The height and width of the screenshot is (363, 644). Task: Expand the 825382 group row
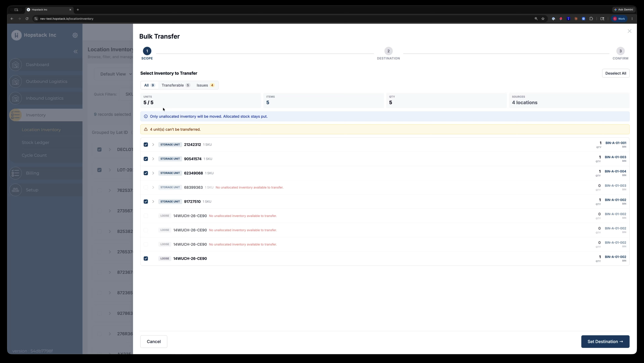(110, 232)
